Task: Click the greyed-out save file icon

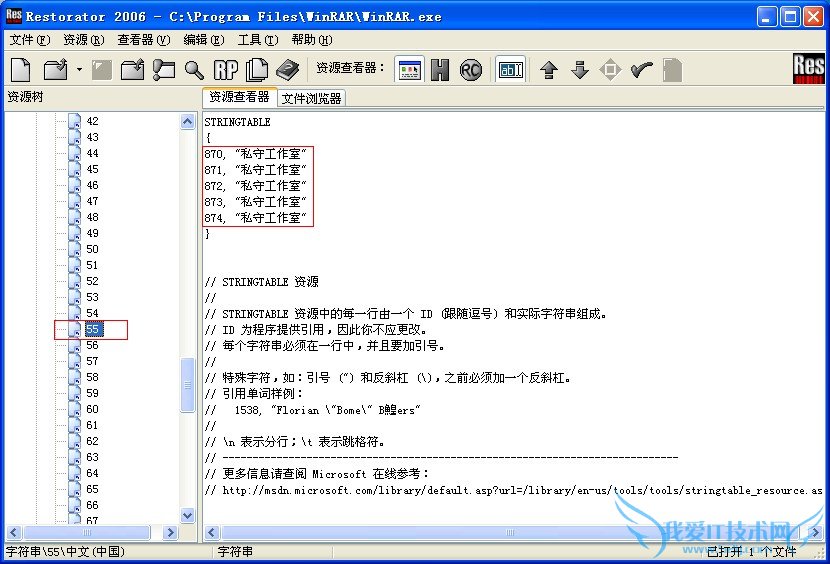Action: click(x=101, y=69)
